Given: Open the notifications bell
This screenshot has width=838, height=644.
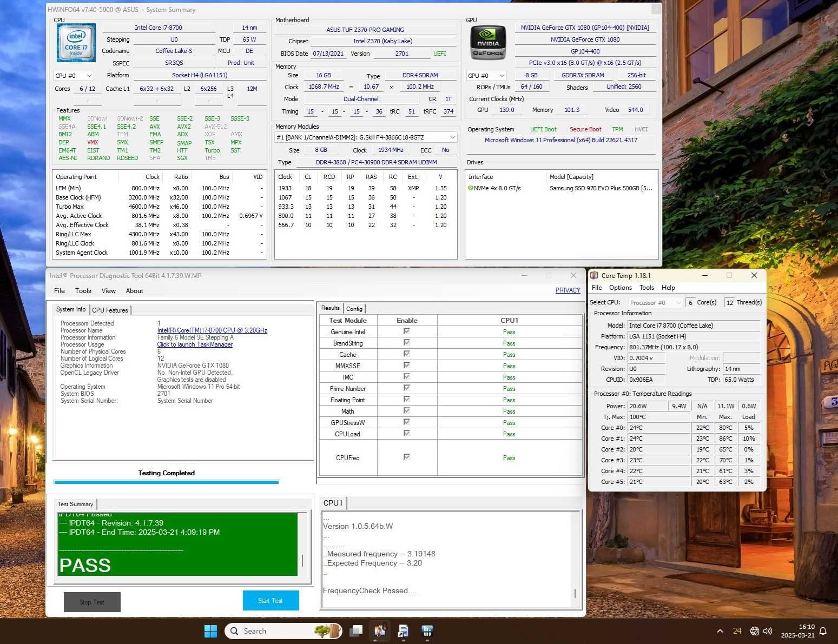Looking at the screenshot, I should click(823, 631).
